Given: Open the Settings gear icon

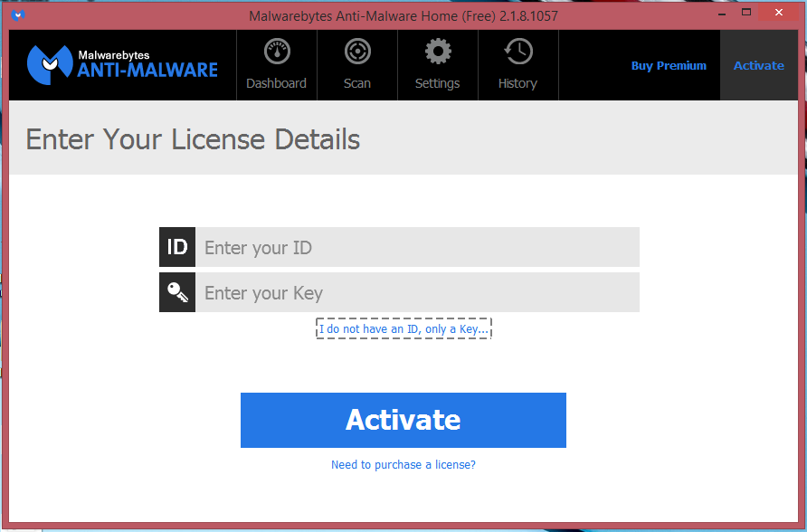Looking at the screenshot, I should tap(438, 52).
